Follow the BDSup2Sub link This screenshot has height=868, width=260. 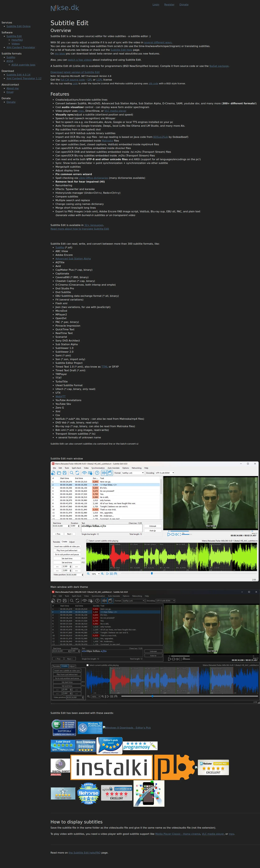coord(161,137)
